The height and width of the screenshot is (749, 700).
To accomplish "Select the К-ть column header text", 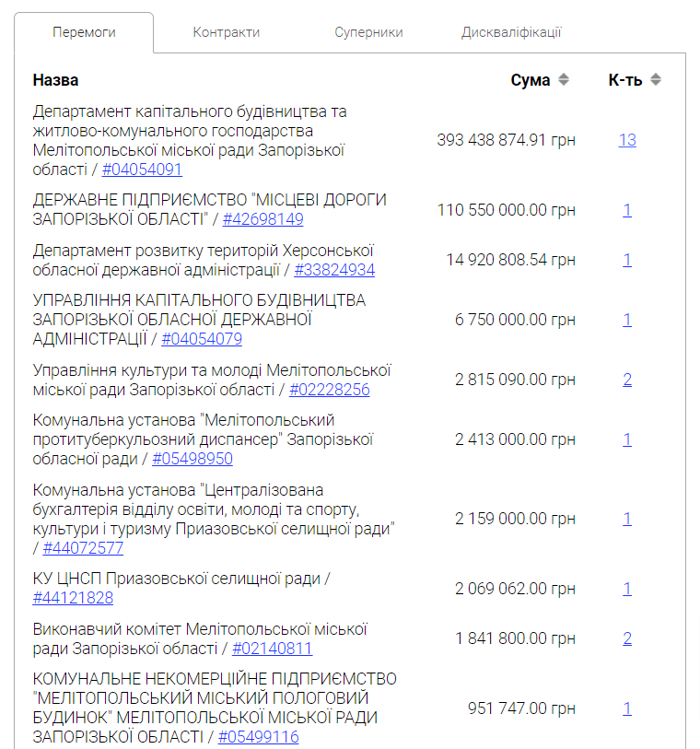I will pos(625,80).
